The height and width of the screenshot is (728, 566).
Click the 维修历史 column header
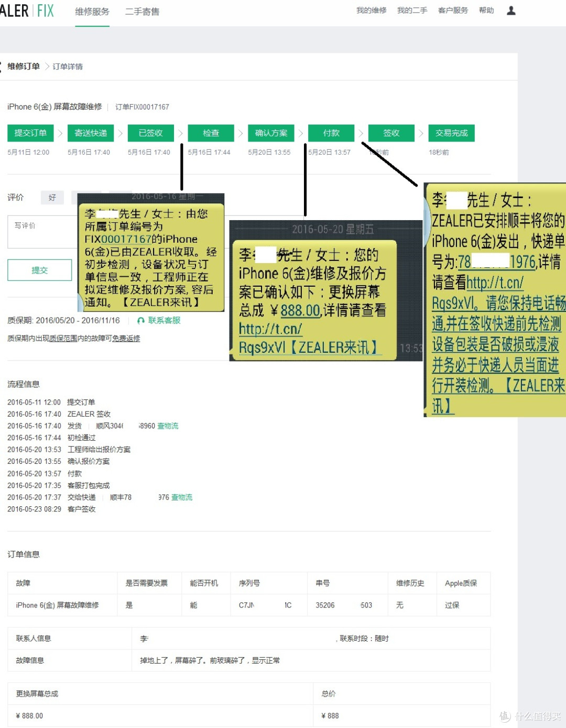click(x=410, y=583)
